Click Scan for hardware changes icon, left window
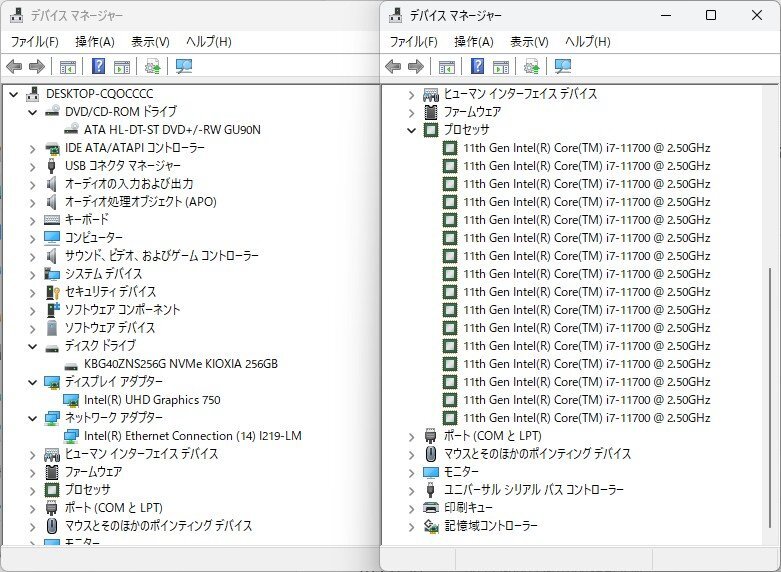This screenshot has height=572, width=781. 184,66
